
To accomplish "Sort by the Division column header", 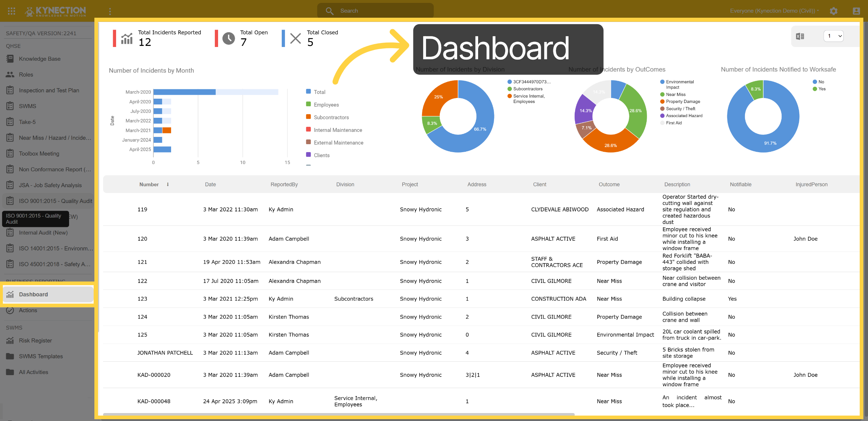I will pyautogui.click(x=345, y=184).
